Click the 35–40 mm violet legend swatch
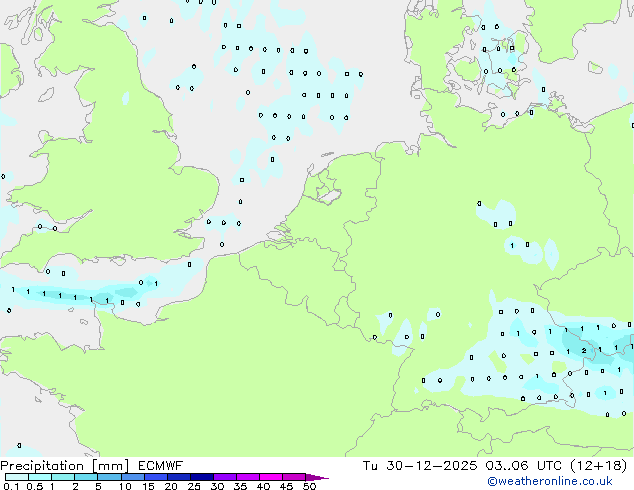This screenshot has width=634, height=490. [x=248, y=477]
